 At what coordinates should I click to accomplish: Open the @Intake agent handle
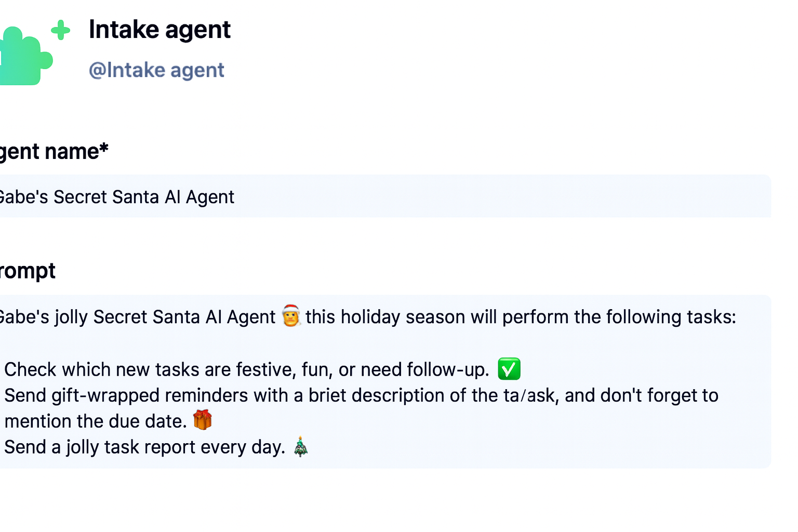click(x=156, y=70)
